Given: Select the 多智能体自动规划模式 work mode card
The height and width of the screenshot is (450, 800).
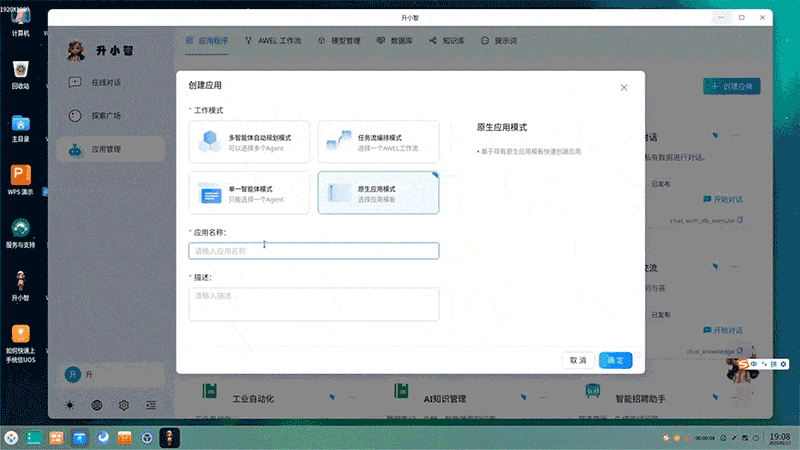Looking at the screenshot, I should [249, 141].
